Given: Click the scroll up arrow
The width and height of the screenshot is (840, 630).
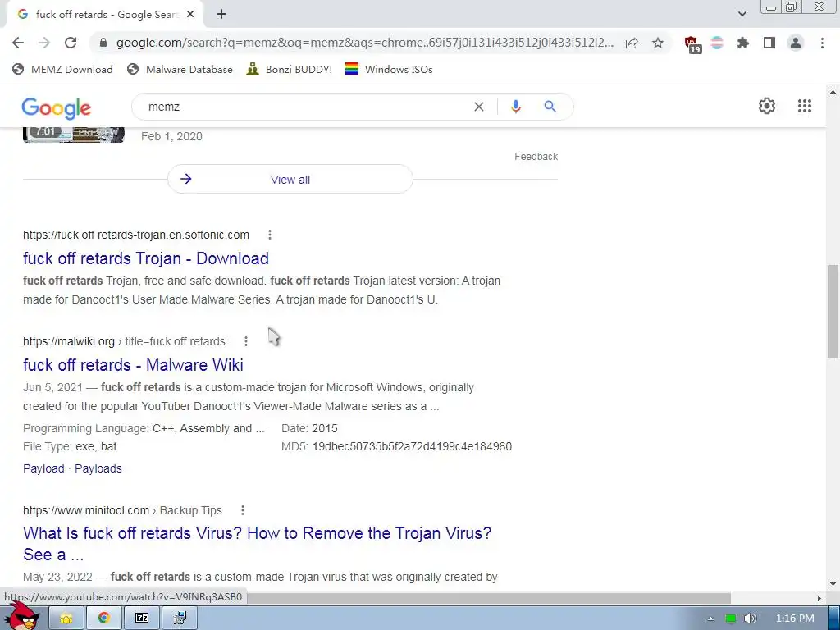Looking at the screenshot, I should 833,92.
